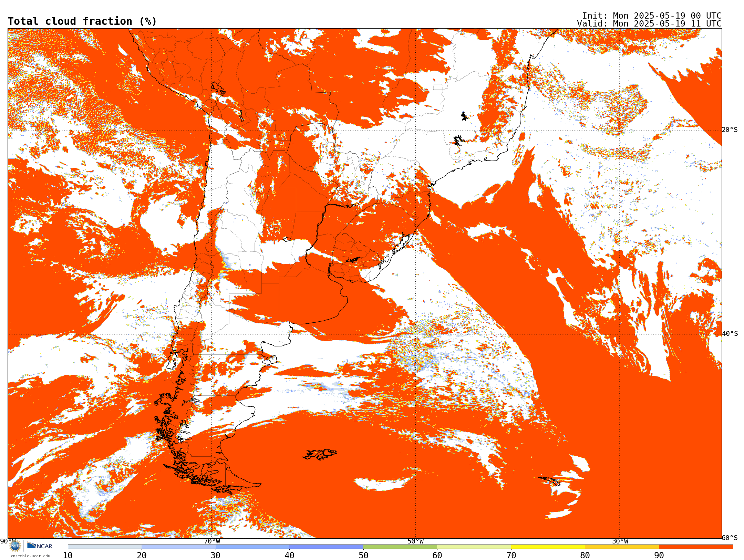Click the 40°S latitude label
Image resolution: width=744 pixels, height=560 pixels.
tap(730, 334)
